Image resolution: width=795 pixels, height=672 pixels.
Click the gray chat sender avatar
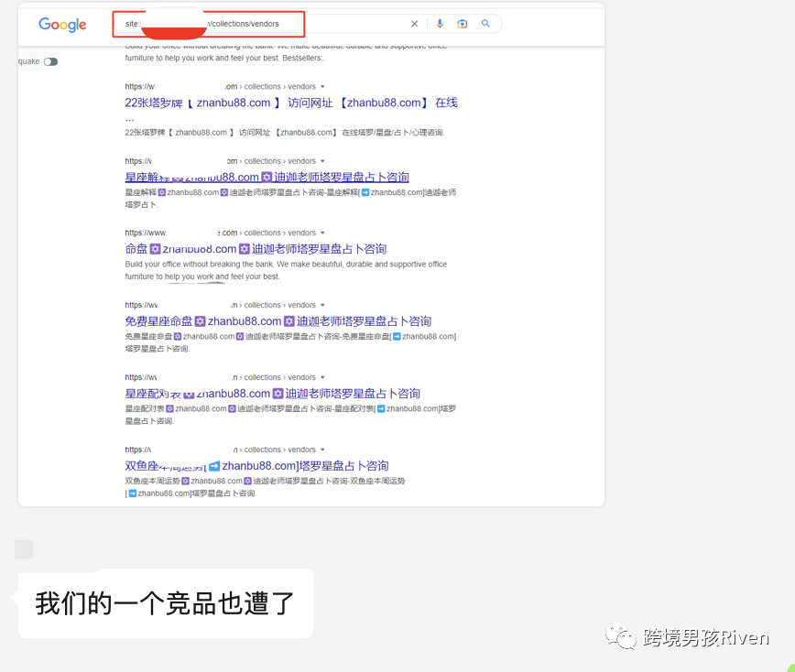[24, 549]
